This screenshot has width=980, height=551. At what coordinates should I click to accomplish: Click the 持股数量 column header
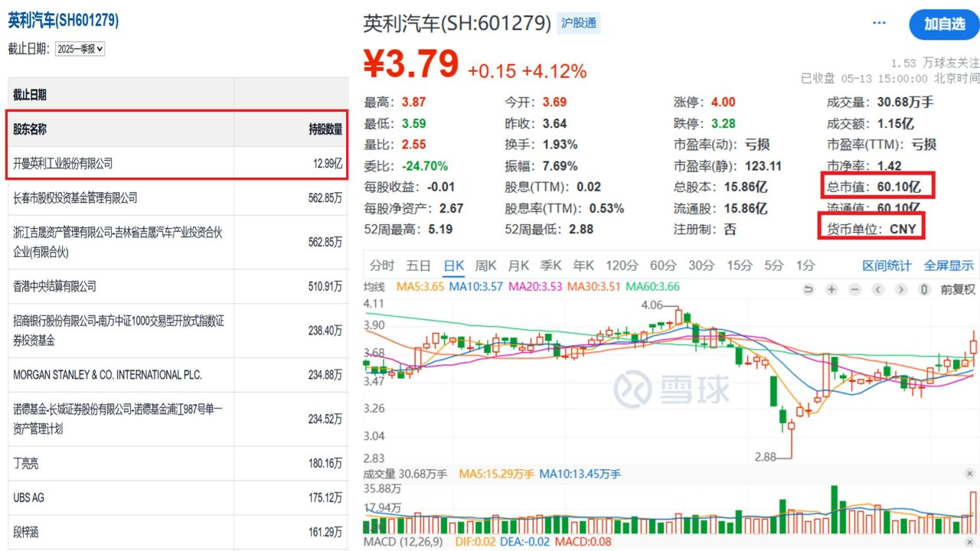click(325, 129)
